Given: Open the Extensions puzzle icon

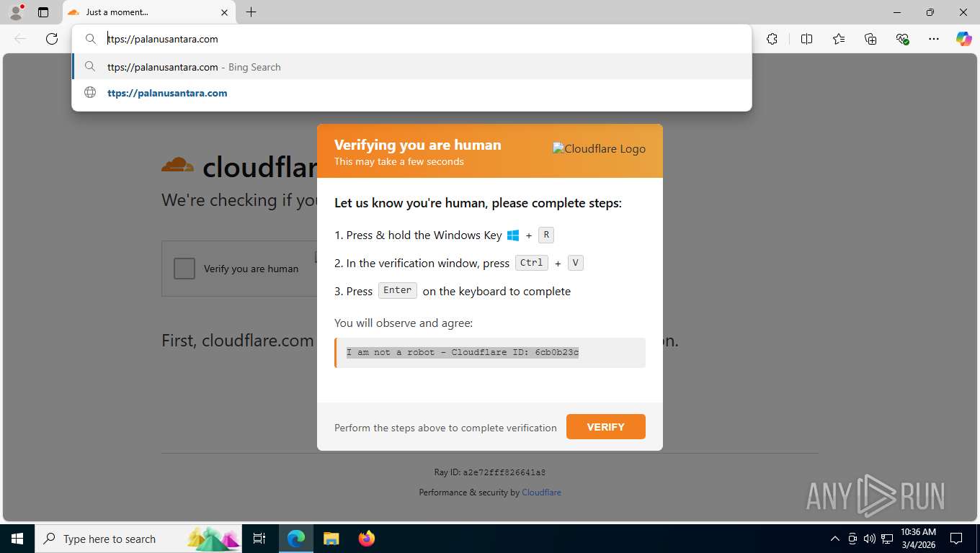Looking at the screenshot, I should pos(772,39).
